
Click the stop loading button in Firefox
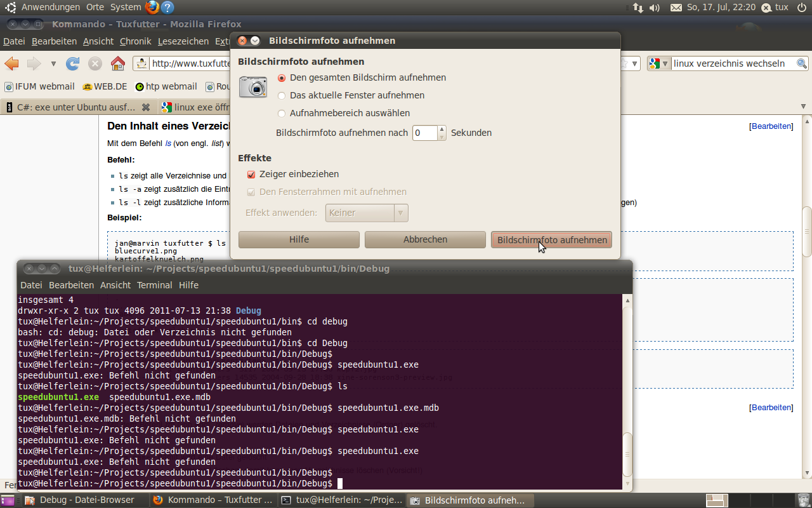tap(95, 63)
